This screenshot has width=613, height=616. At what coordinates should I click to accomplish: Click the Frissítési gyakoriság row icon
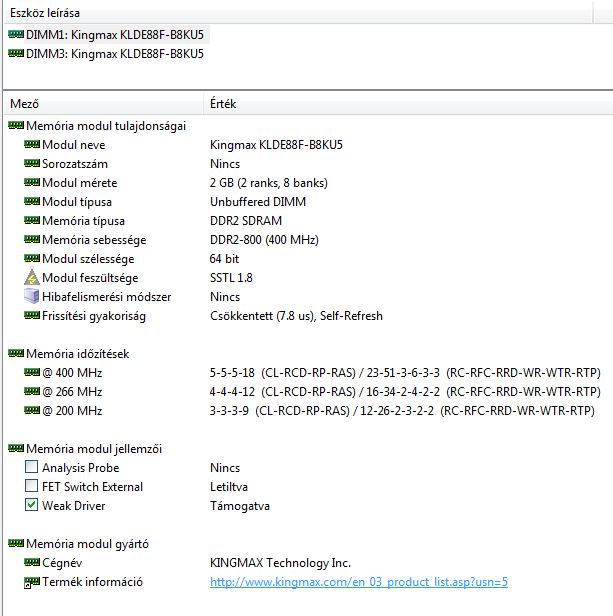pyautogui.click(x=32, y=315)
